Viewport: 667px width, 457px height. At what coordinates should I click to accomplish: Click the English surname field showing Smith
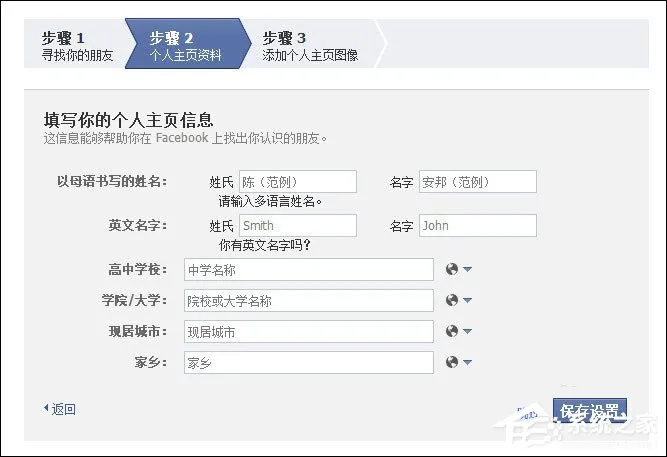(x=298, y=226)
